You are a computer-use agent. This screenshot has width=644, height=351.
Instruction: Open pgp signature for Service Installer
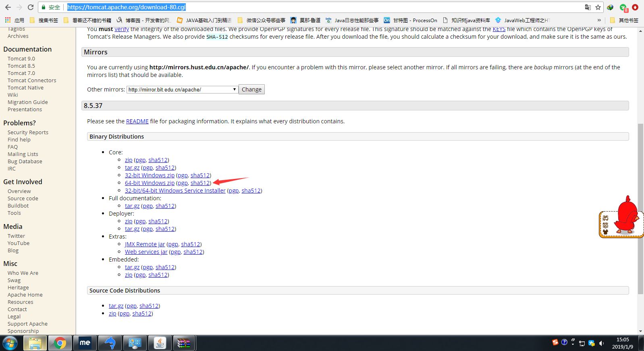[x=234, y=191]
